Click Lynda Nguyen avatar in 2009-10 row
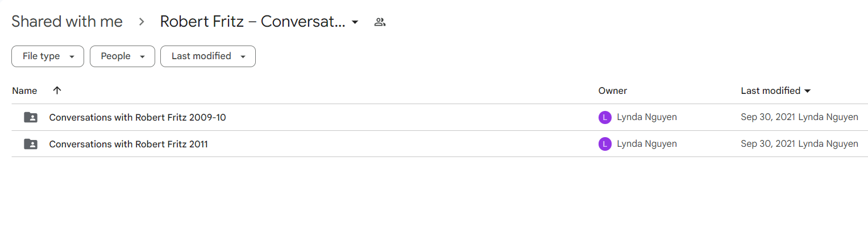The height and width of the screenshot is (235, 868). pyautogui.click(x=605, y=117)
